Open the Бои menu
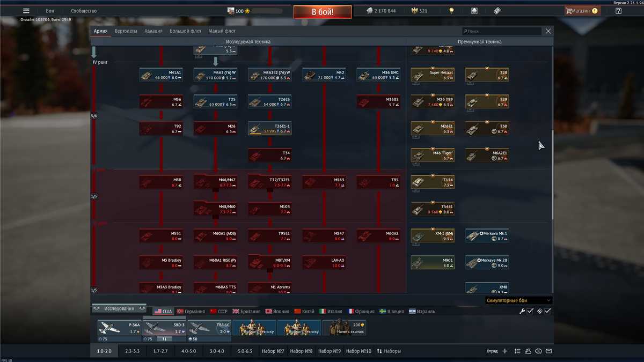Viewport: 644px width, 362px height. (x=50, y=11)
